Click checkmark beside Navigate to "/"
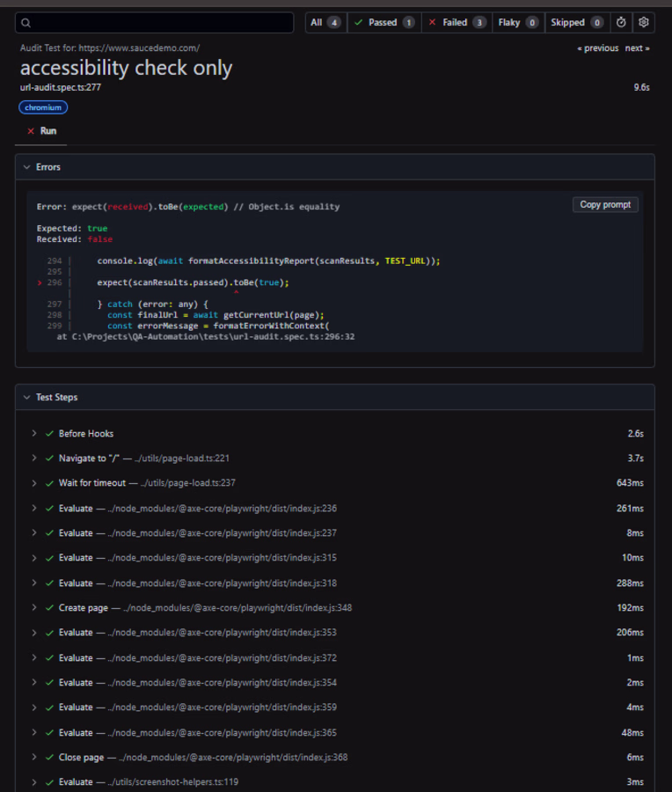The height and width of the screenshot is (792, 672). coord(49,458)
